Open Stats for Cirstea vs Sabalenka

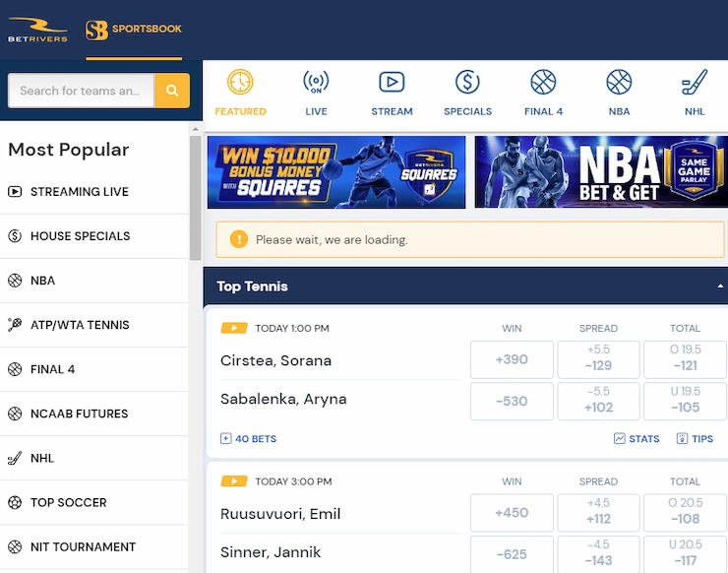(x=637, y=439)
